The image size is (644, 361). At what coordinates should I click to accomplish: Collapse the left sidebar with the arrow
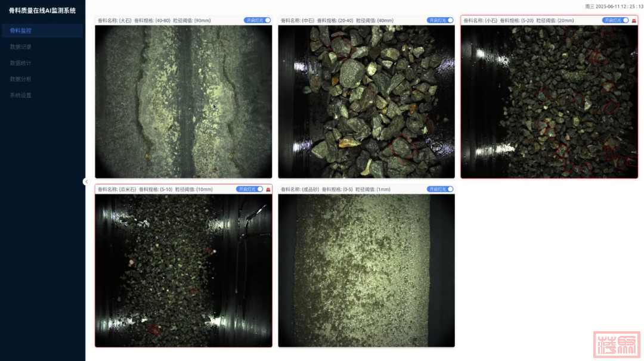click(x=86, y=182)
